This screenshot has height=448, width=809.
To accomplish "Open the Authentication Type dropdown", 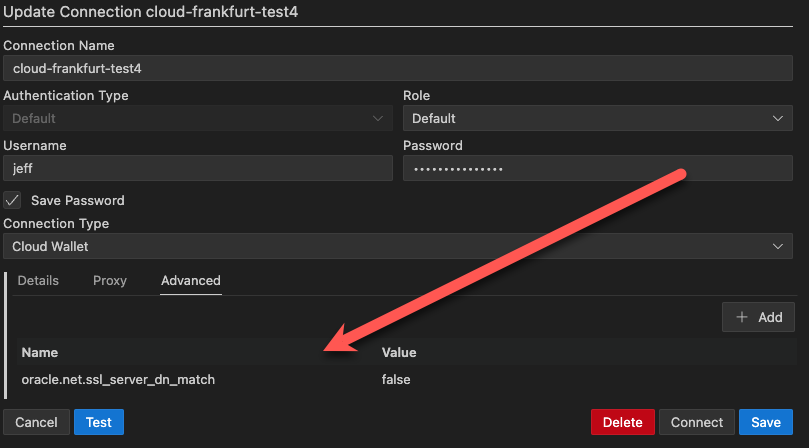I will 198,118.
